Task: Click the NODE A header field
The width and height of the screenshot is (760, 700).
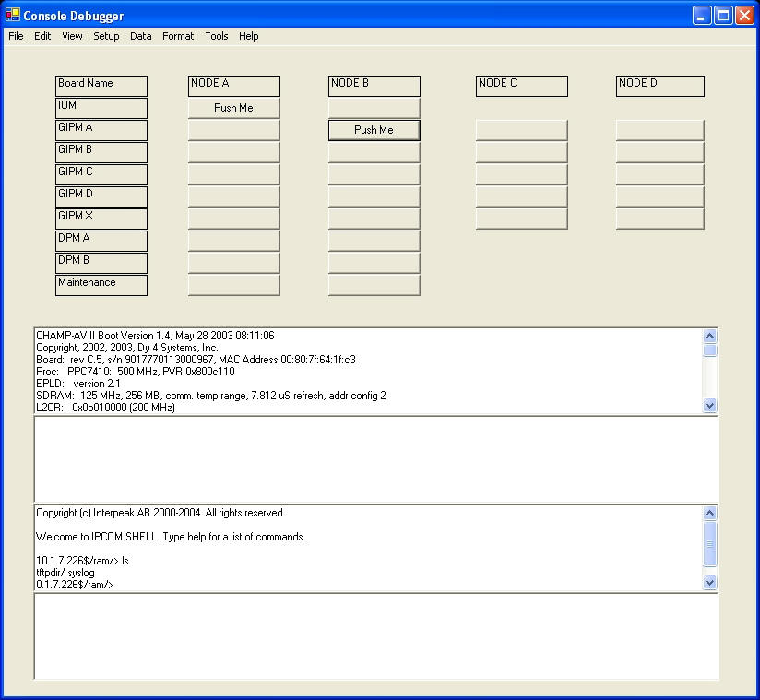Action: click(x=233, y=86)
